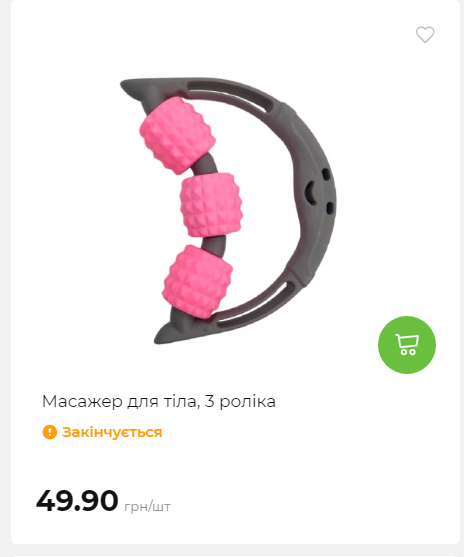Click the orange exclamation warning icon
Viewport: 464px width, 557px height.
click(50, 432)
